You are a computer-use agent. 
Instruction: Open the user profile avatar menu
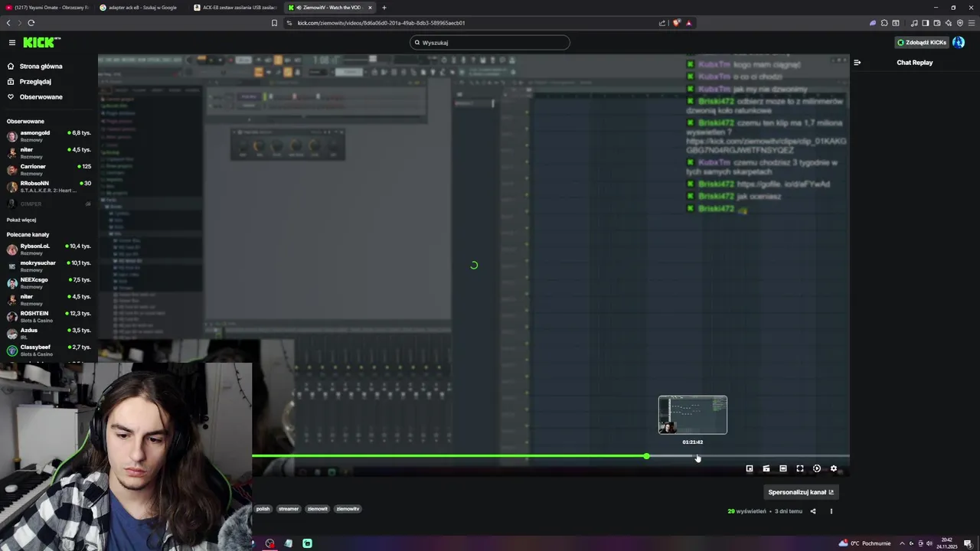point(959,43)
